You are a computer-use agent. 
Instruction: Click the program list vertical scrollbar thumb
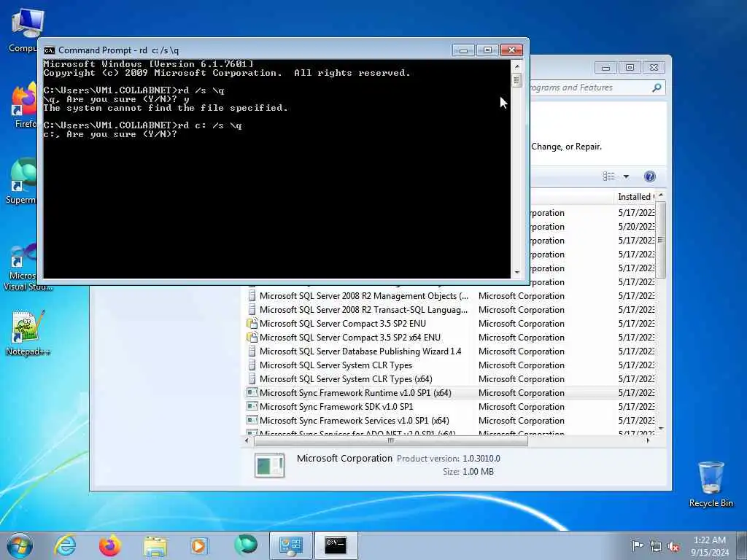(x=660, y=239)
